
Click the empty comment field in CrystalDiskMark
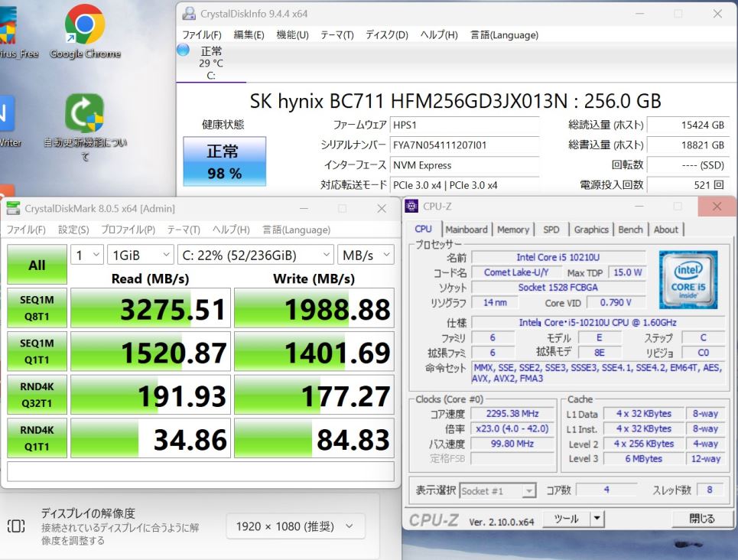200,471
